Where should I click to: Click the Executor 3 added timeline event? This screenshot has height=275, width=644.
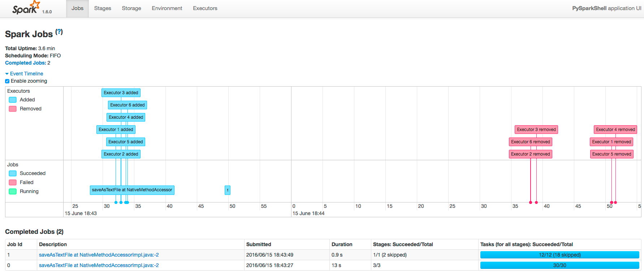click(121, 93)
